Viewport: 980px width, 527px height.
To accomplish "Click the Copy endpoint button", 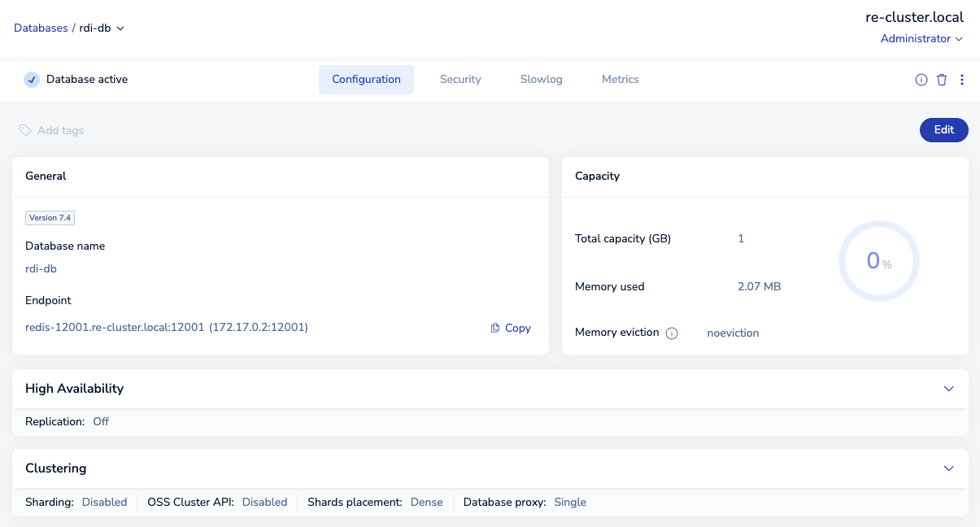I will [x=511, y=329].
